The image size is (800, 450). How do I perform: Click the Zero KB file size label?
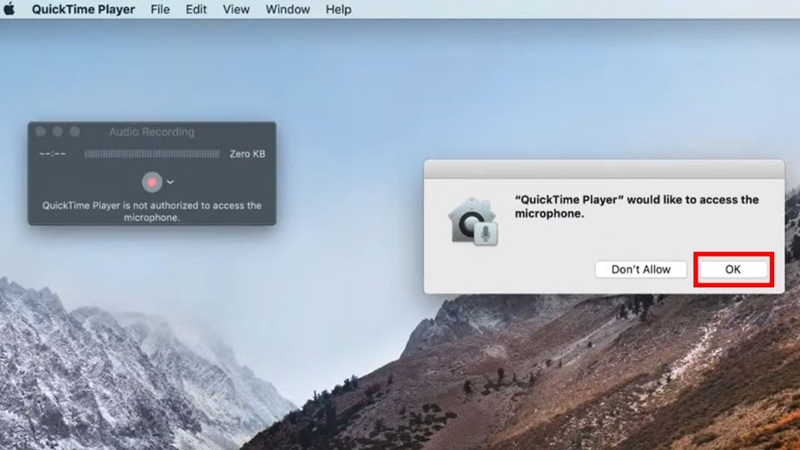point(247,154)
